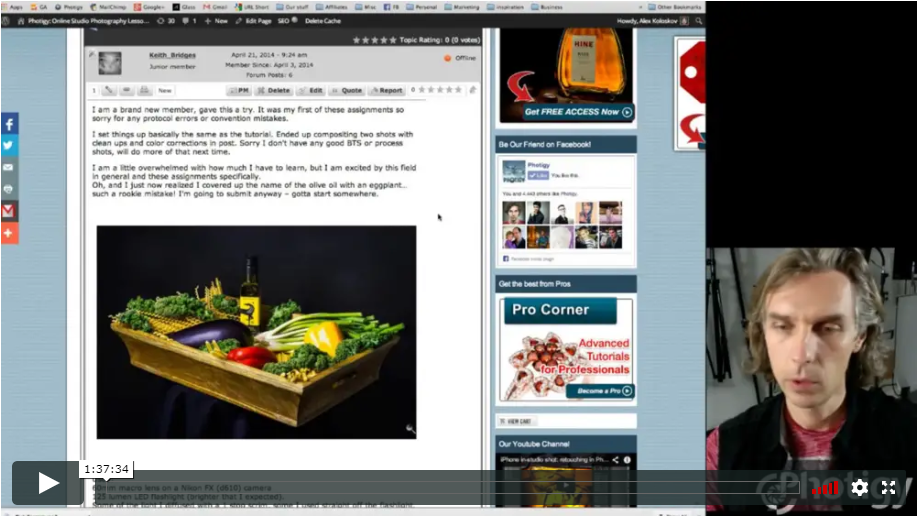The width and height of the screenshot is (917, 517).
Task: Click the PM button on the post
Action: coord(239,91)
